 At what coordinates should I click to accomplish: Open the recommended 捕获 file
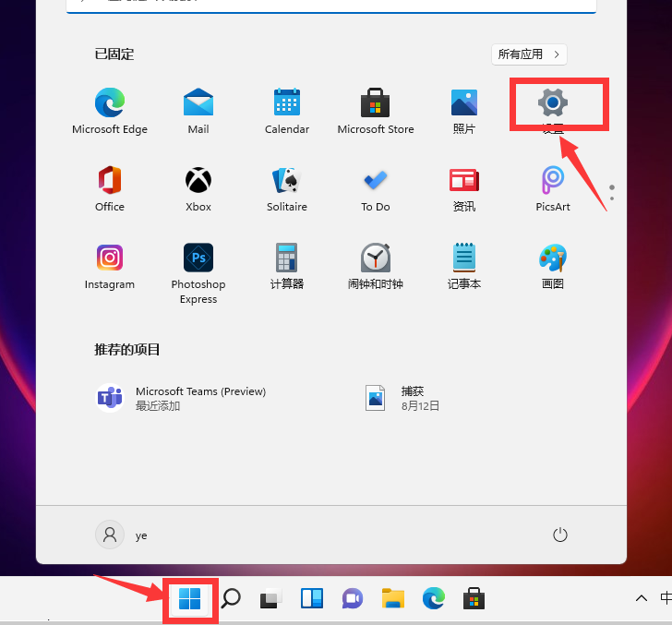pyautogui.click(x=402, y=398)
